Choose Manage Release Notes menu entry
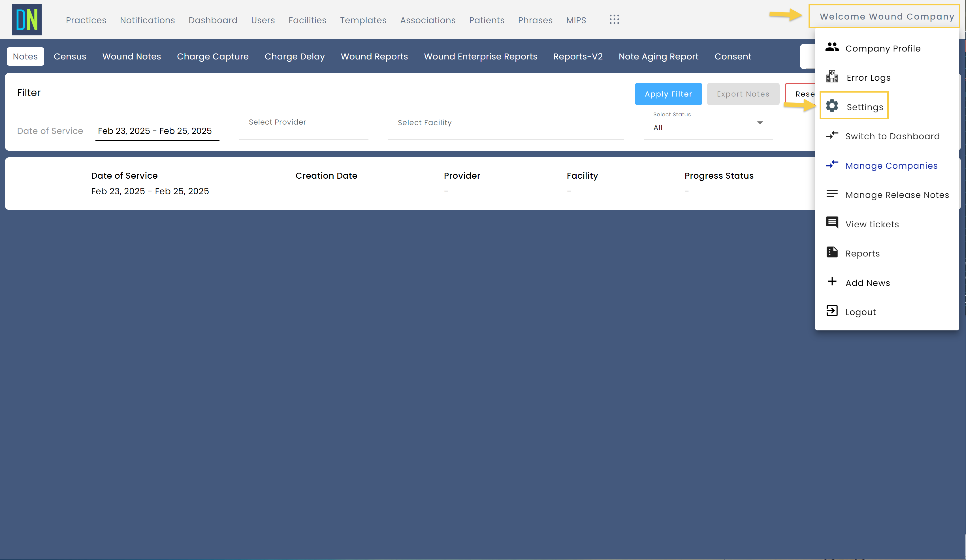The image size is (966, 560). point(887,195)
